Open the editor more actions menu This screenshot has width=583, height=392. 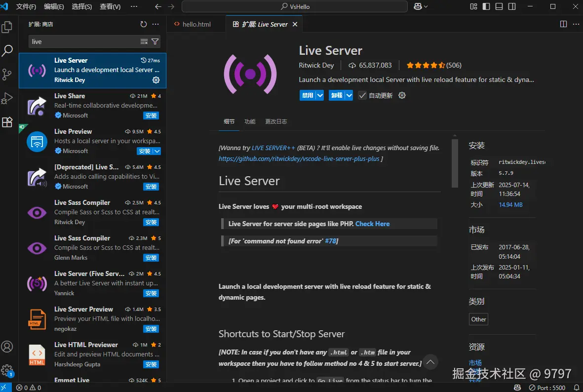[x=576, y=24]
